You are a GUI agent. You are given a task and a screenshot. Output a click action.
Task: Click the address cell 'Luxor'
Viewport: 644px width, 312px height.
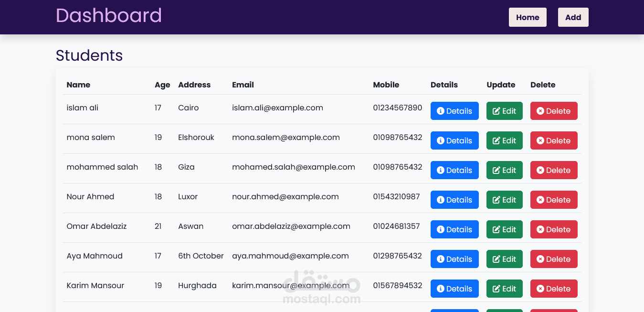[188, 196]
